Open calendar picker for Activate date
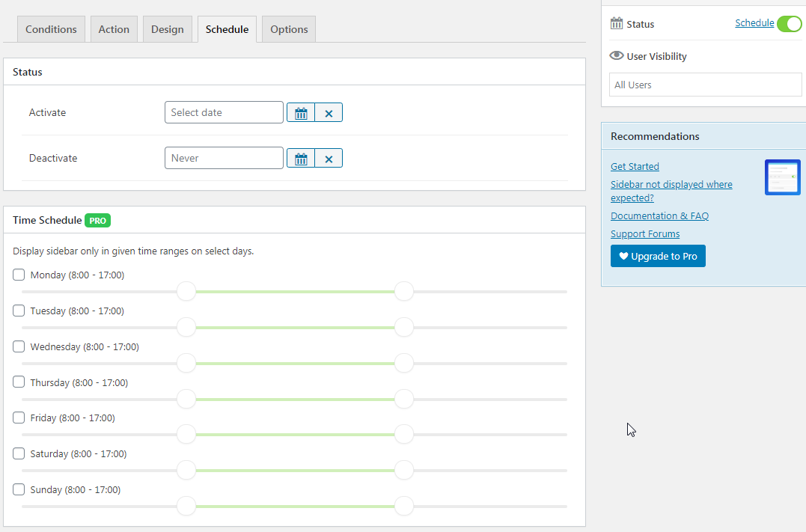 (301, 113)
